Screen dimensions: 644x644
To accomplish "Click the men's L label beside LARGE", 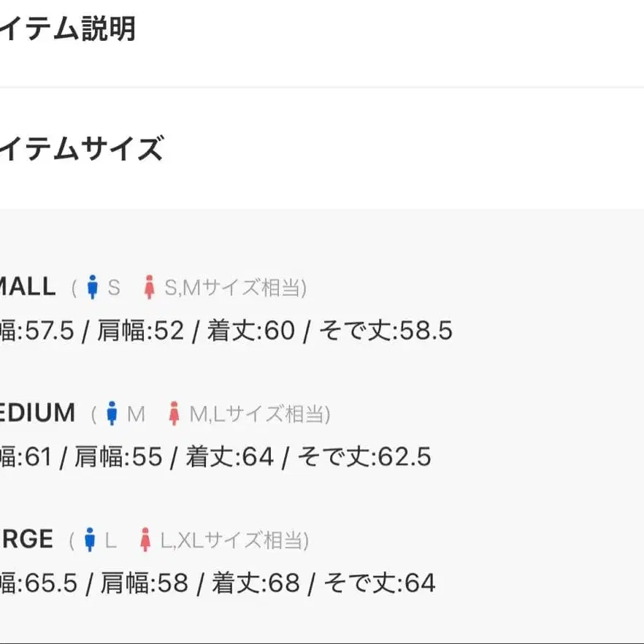I will [110, 541].
